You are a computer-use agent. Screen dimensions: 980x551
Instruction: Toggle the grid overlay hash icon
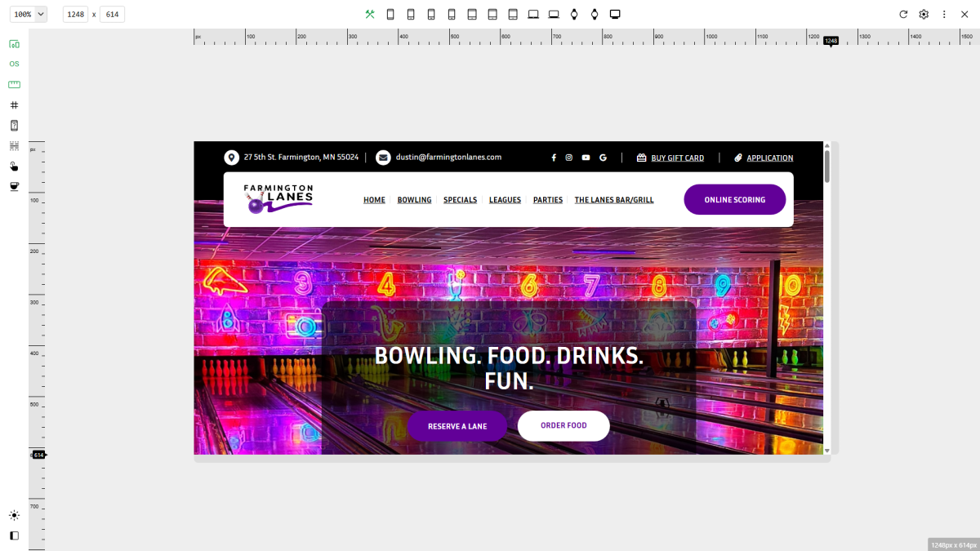(x=14, y=104)
